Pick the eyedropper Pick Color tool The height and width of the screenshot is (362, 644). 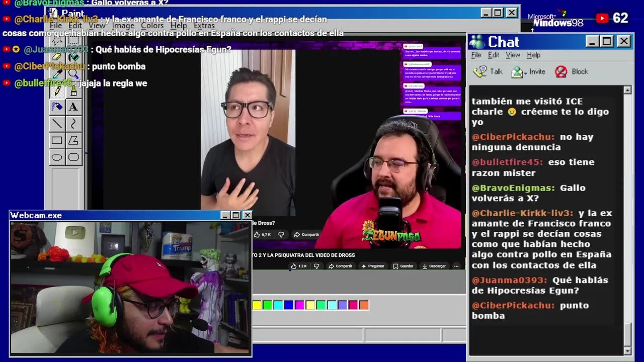[57, 73]
